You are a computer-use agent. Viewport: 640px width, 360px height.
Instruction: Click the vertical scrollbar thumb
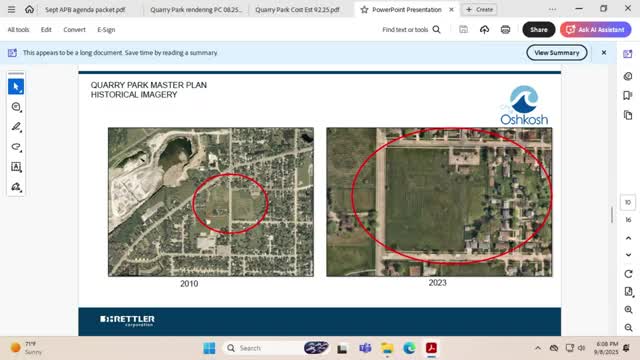(612, 215)
